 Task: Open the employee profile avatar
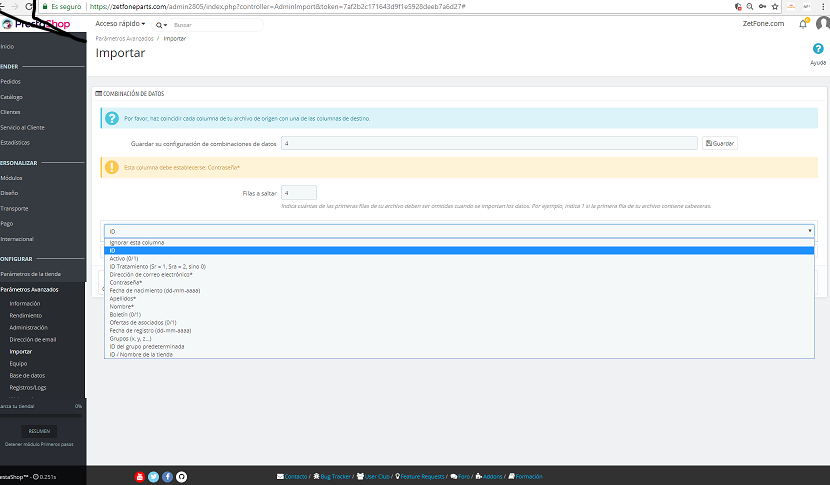pos(823,24)
